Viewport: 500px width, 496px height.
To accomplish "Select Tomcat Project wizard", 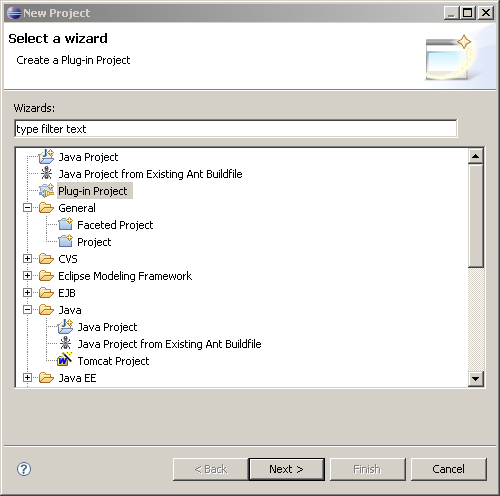I will [x=113, y=361].
